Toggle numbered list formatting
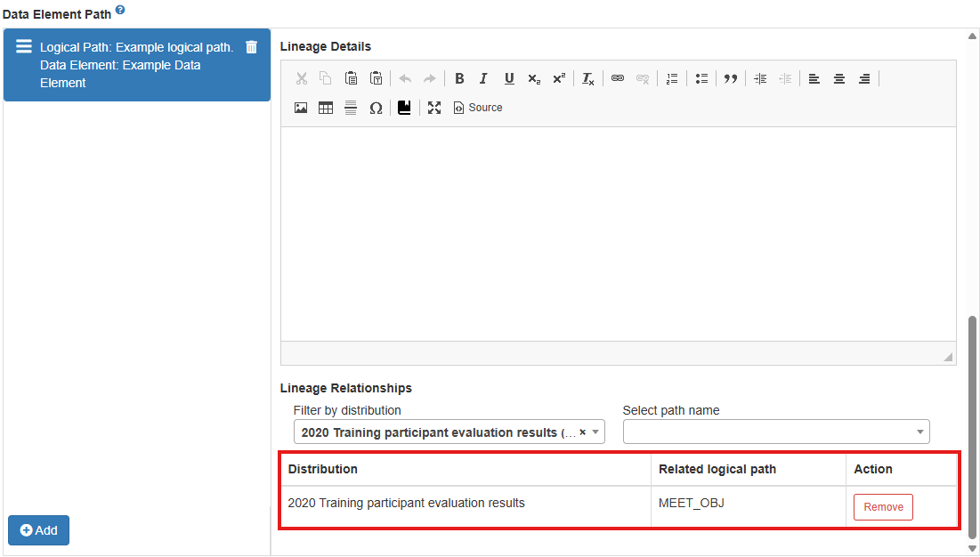 672,78
